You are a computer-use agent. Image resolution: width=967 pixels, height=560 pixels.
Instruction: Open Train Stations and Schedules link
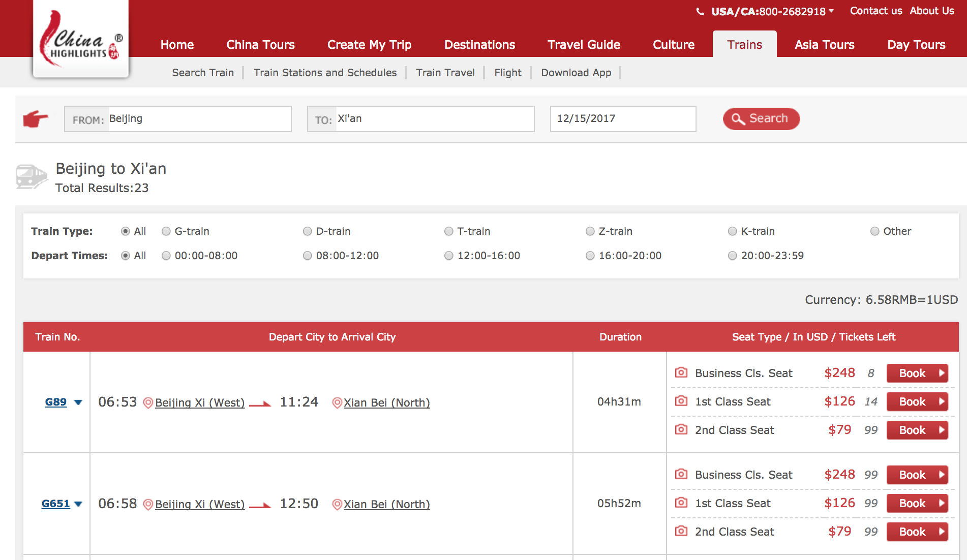[x=325, y=73]
